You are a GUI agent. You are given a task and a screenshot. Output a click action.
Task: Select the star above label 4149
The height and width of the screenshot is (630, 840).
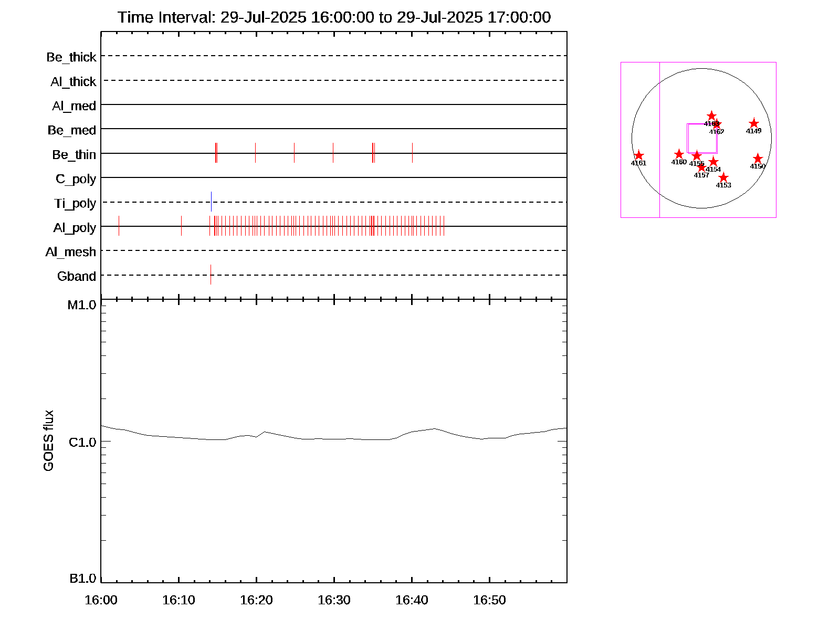click(753, 123)
